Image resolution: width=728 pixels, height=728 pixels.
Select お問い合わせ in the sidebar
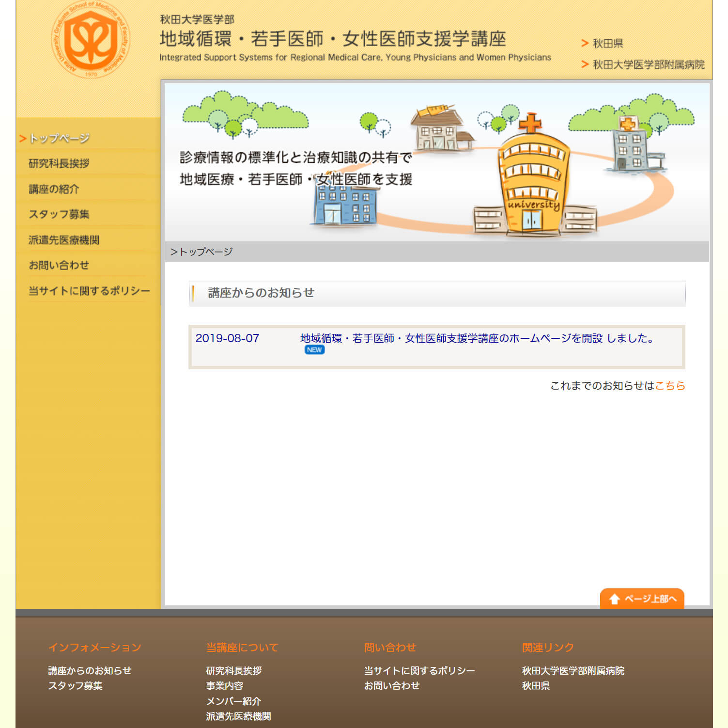coord(59,265)
